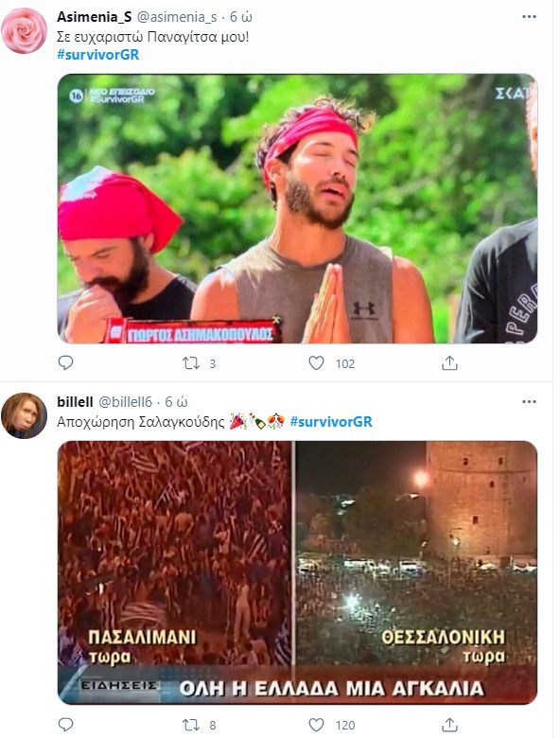The image size is (560, 738).
Task: Open more options menu for billell tweet
Action: pos(529,402)
